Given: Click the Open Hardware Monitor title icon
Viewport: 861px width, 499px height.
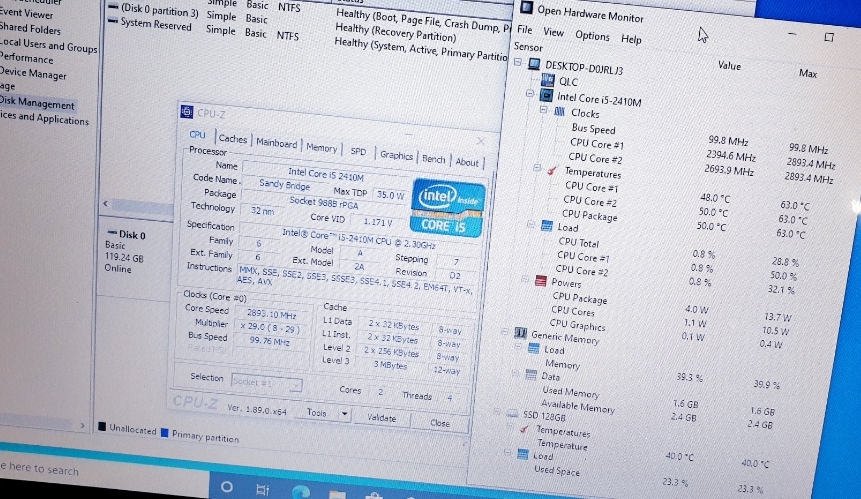Looking at the screenshot, I should [527, 8].
